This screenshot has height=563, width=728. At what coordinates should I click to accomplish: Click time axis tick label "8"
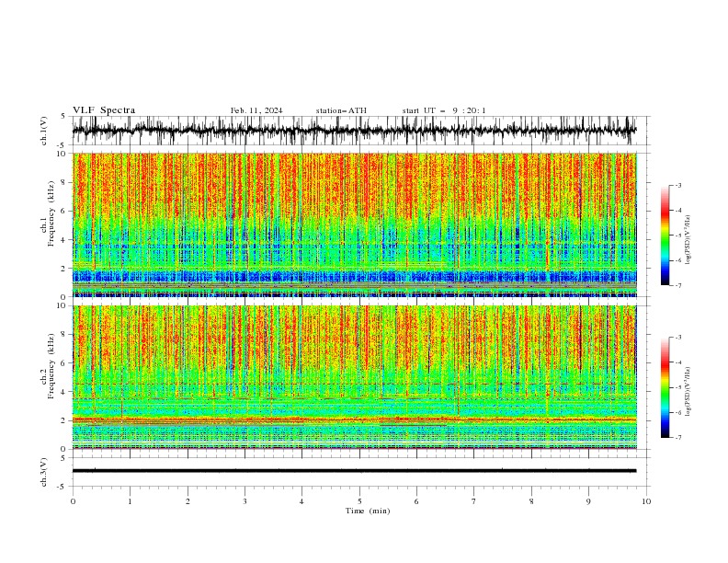pos(531,501)
